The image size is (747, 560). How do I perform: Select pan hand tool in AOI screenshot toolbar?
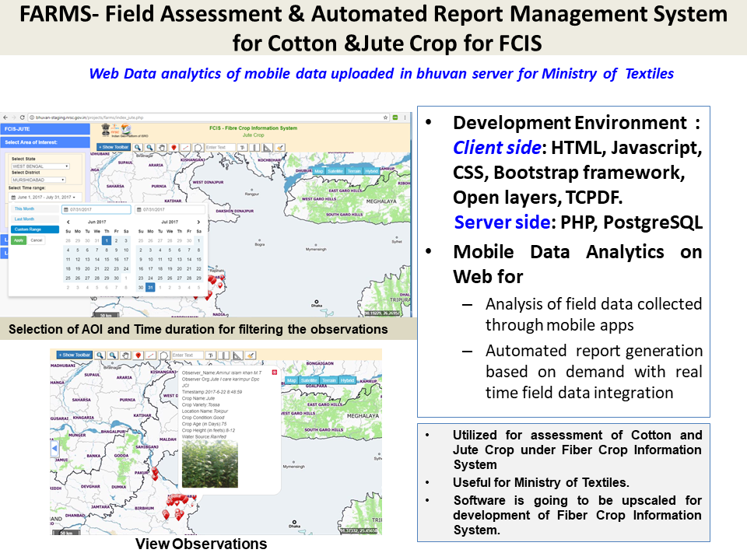(162, 148)
